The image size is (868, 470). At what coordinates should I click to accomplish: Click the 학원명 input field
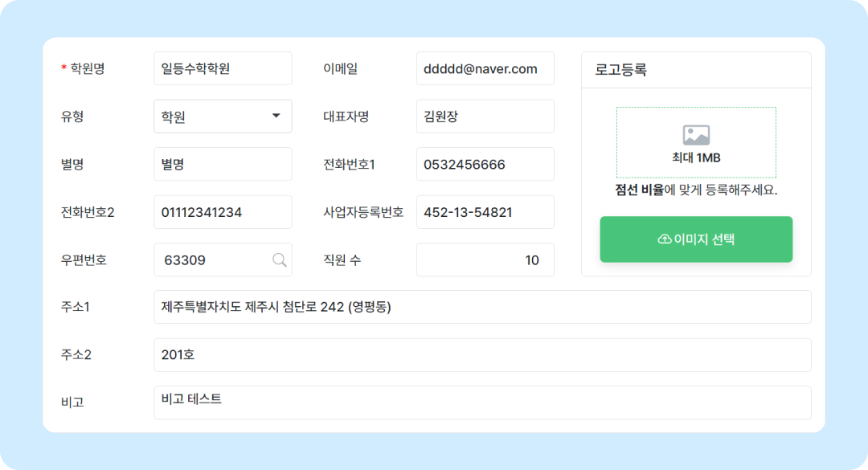[223, 69]
